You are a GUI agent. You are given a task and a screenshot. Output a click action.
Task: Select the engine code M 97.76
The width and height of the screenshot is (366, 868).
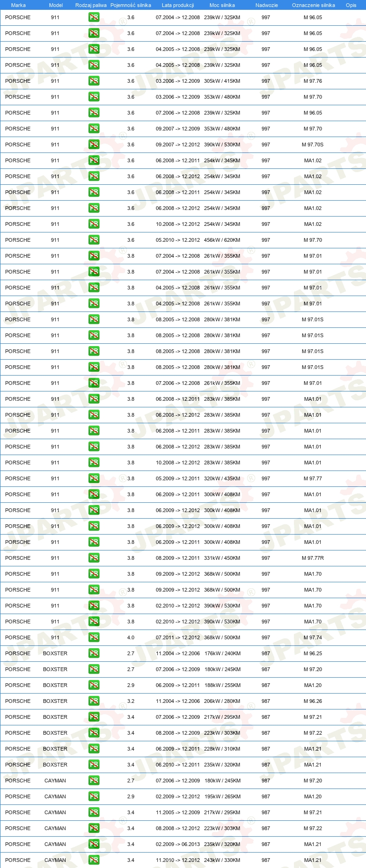[x=313, y=81]
